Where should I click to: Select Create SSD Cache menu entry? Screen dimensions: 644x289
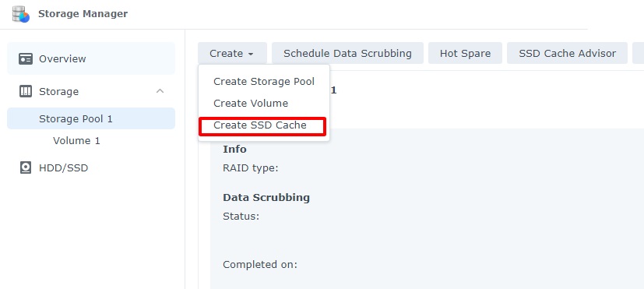262,125
